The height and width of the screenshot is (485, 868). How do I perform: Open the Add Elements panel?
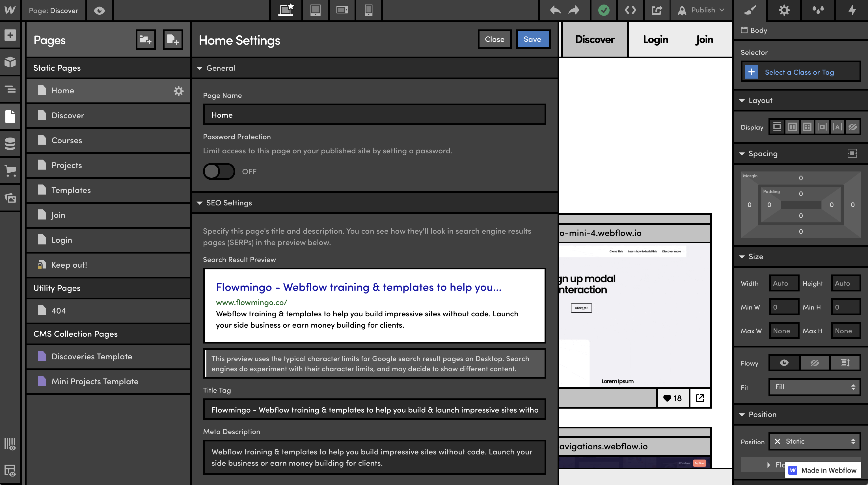(x=10, y=35)
